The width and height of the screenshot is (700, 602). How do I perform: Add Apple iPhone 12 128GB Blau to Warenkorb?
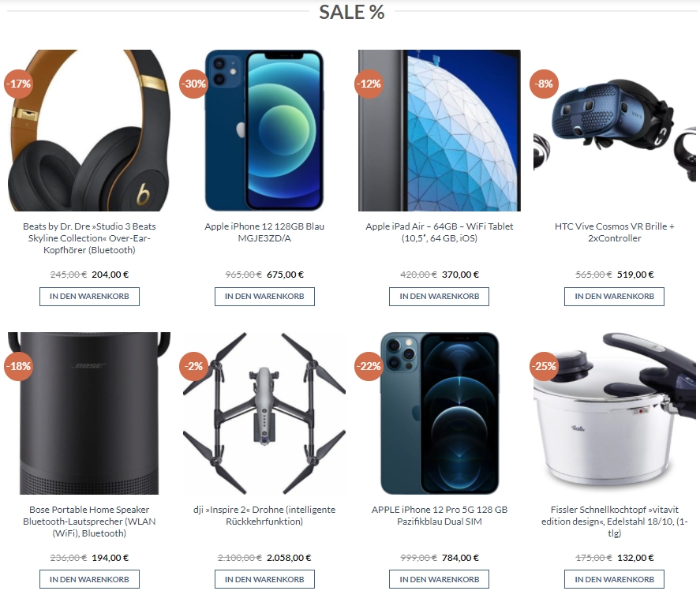tap(264, 297)
